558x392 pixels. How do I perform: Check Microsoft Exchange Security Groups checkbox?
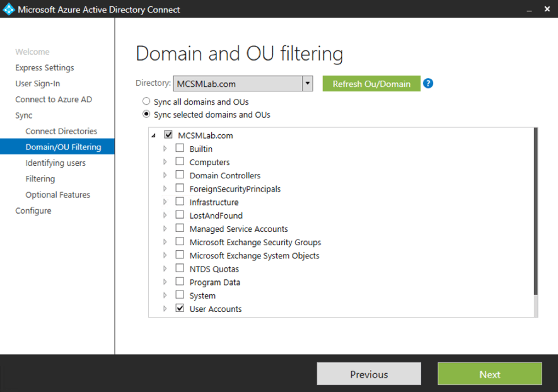(x=180, y=241)
